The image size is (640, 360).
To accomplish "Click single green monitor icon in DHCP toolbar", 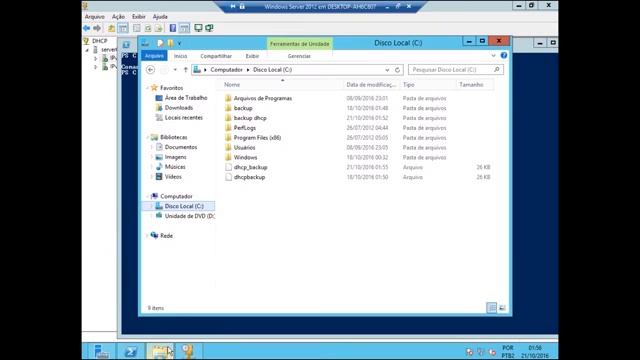I will click(x=198, y=28).
